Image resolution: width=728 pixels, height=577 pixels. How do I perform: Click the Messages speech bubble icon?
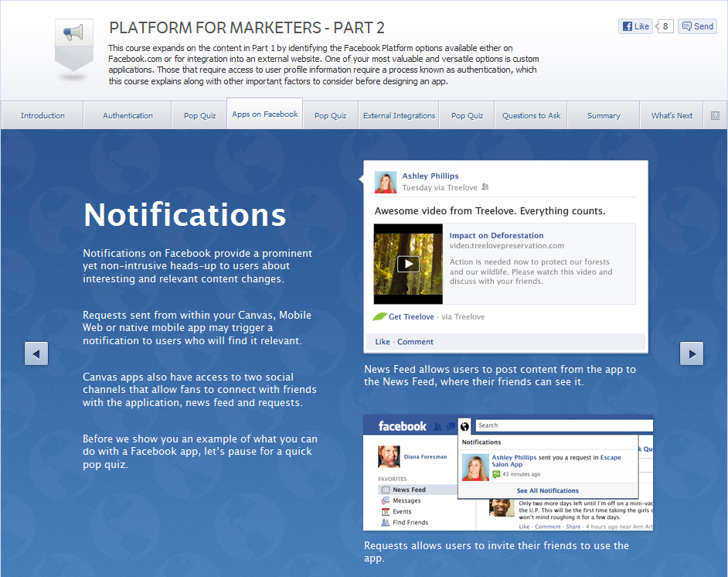tap(386, 500)
